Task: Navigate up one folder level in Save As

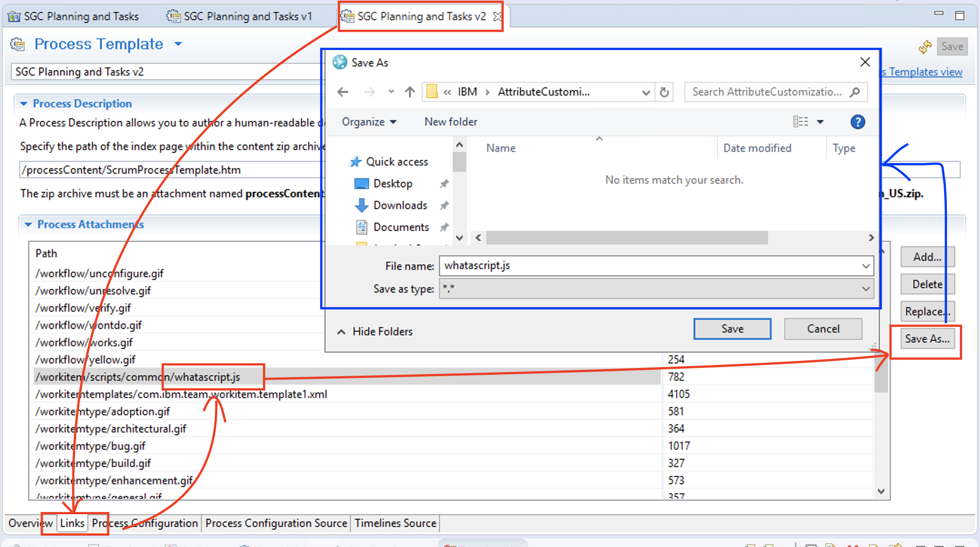Action: [409, 91]
